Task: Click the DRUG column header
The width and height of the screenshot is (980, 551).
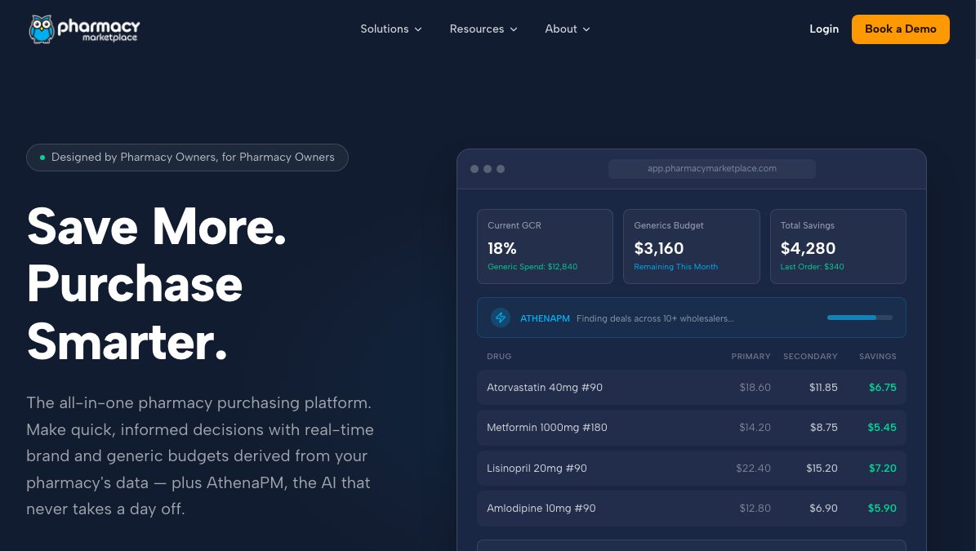Action: pos(499,357)
